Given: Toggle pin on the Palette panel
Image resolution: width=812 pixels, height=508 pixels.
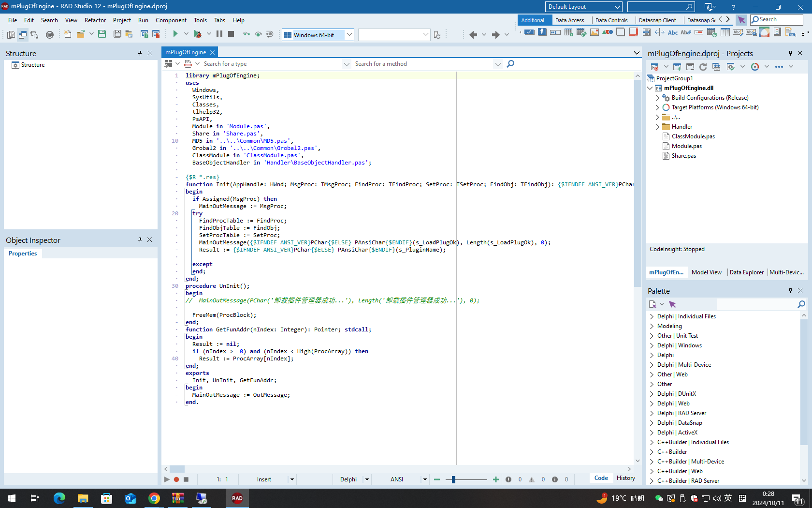Looking at the screenshot, I should point(791,291).
